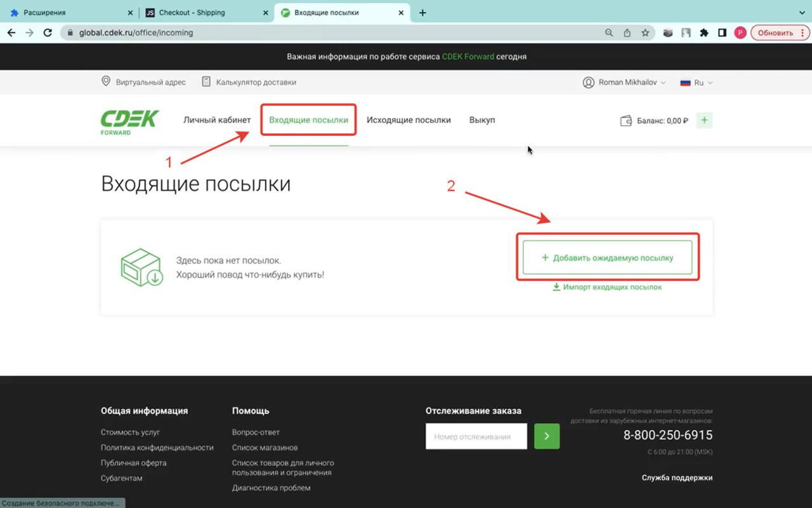The image size is (812, 508).
Task: Click the Баланс: 0,00 ₽ text
Action: click(x=662, y=121)
